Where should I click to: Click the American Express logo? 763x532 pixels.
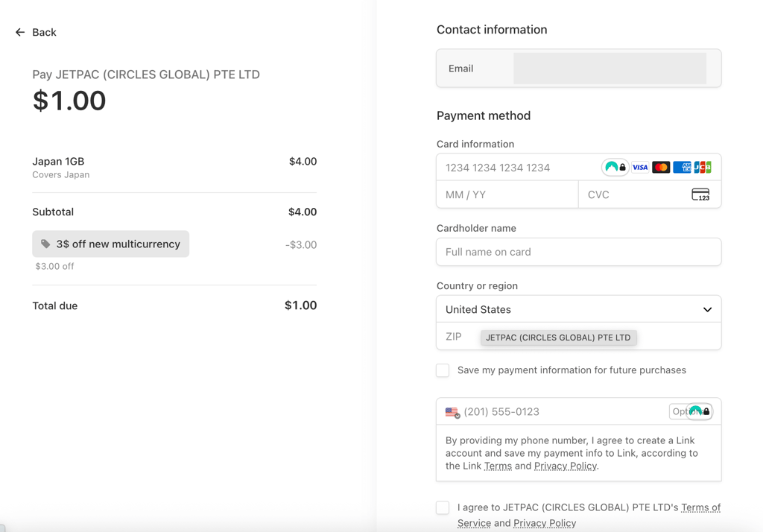pyautogui.click(x=682, y=168)
